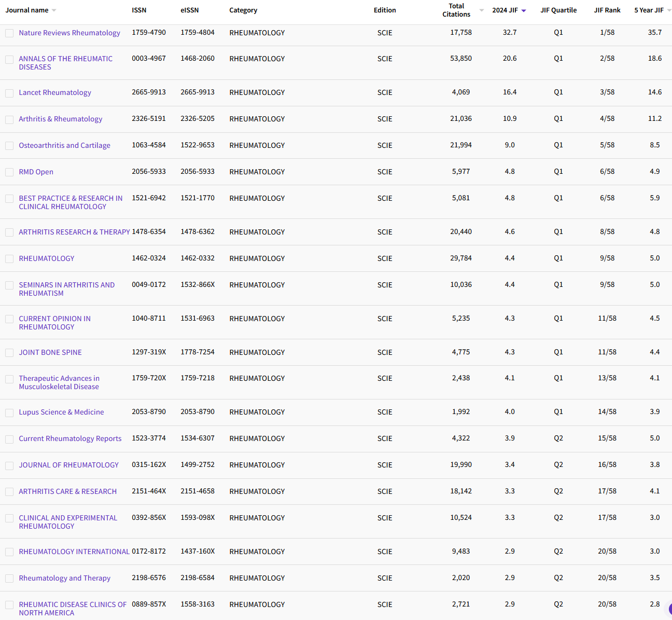The image size is (672, 620).
Task: Click the purple floating button at bottom right
Action: click(669, 609)
